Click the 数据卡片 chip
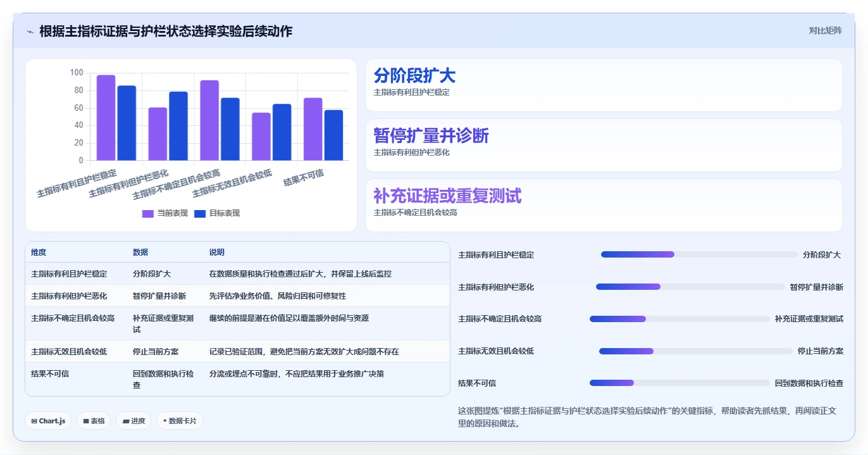The height and width of the screenshot is (455, 868). (x=180, y=421)
